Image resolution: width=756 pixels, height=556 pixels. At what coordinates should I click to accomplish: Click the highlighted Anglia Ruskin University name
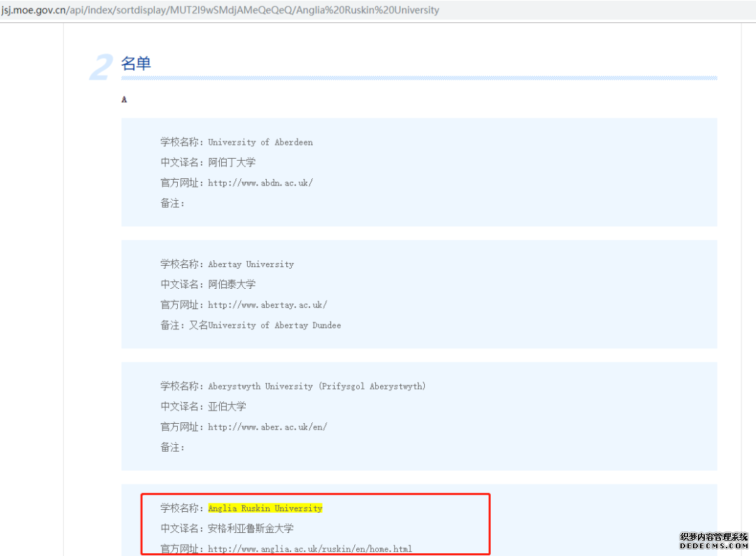pyautogui.click(x=265, y=508)
